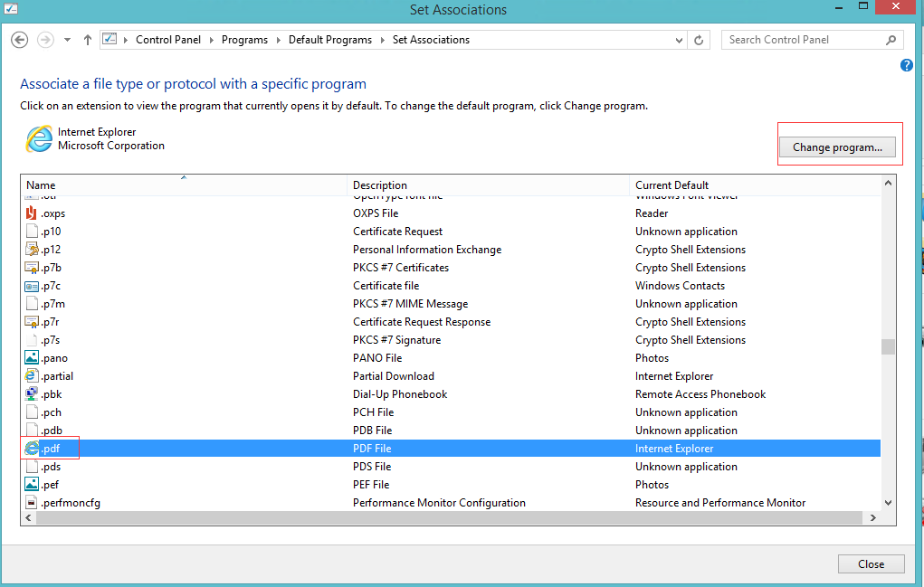Click the vertical scrollbar down arrow
This screenshot has height=587, width=924.
click(888, 503)
